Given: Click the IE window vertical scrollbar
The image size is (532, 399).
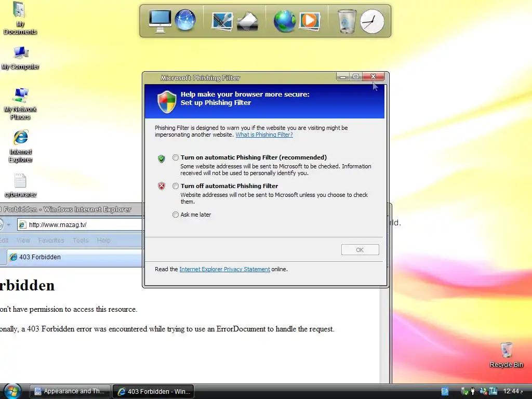Looking at the screenshot, I should click(x=385, y=336).
